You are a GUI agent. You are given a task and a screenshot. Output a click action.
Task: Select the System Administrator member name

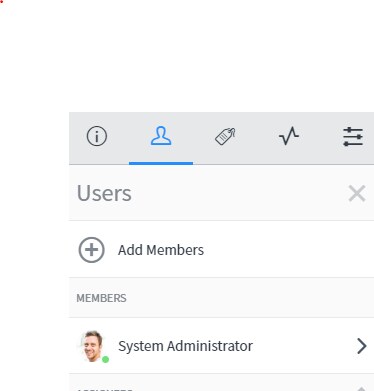[x=185, y=346]
